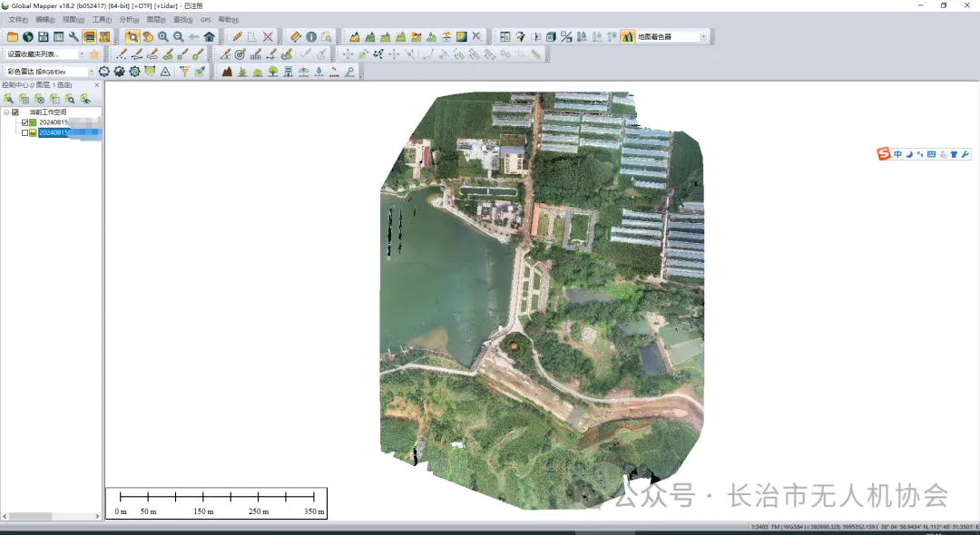Activate the Feature Info tool

(311, 37)
